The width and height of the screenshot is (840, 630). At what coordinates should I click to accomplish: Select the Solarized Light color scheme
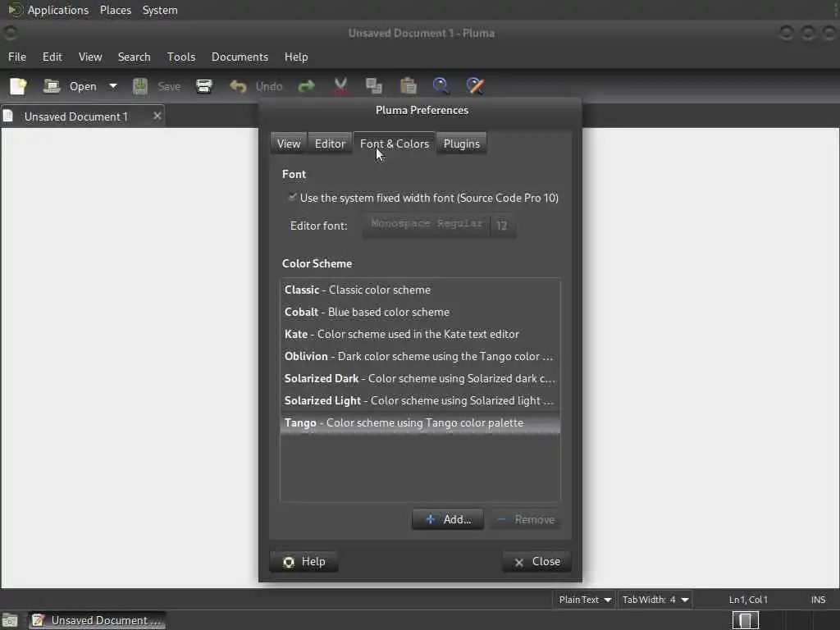420,400
